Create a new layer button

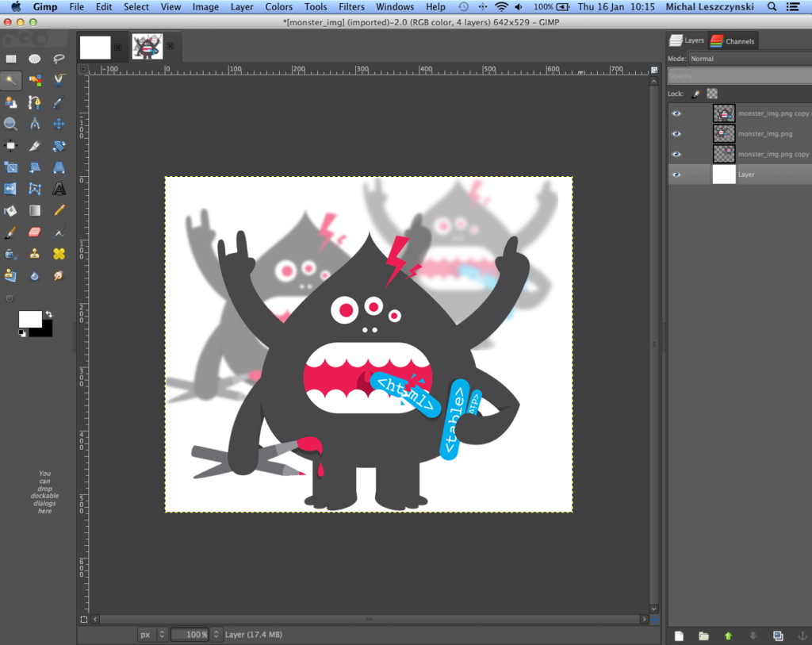(679, 635)
